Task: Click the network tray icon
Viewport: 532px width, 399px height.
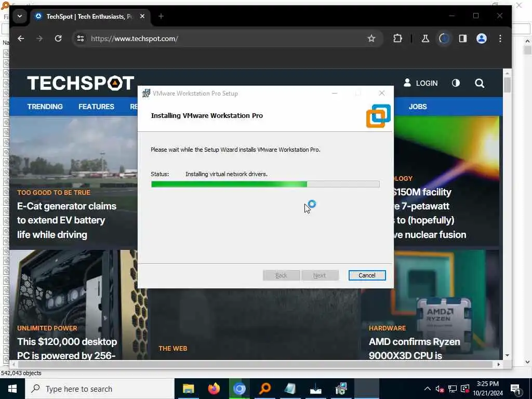Action: tap(453, 389)
